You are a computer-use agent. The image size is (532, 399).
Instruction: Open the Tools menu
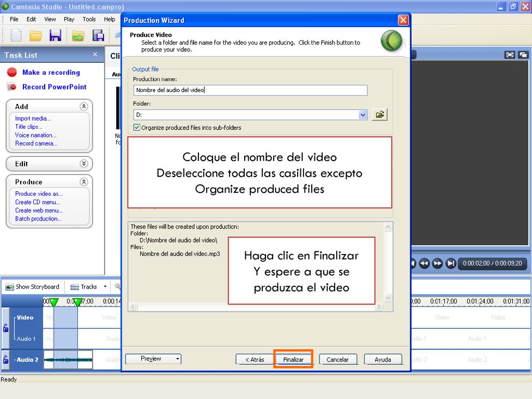point(89,19)
